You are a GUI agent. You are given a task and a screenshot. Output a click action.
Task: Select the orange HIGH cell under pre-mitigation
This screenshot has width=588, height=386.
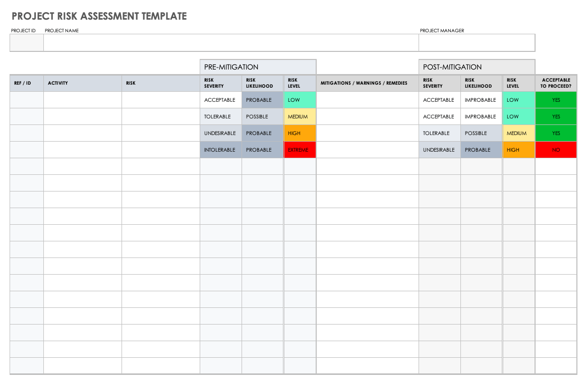(x=300, y=133)
